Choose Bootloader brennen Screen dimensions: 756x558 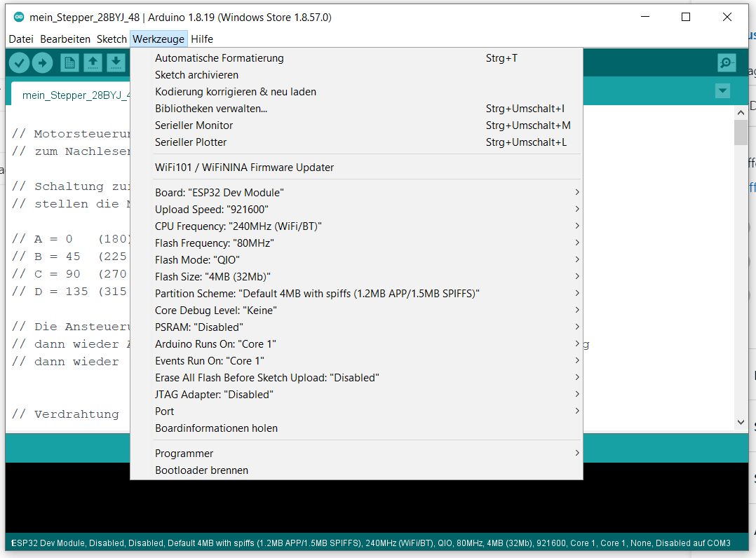[x=356, y=471]
